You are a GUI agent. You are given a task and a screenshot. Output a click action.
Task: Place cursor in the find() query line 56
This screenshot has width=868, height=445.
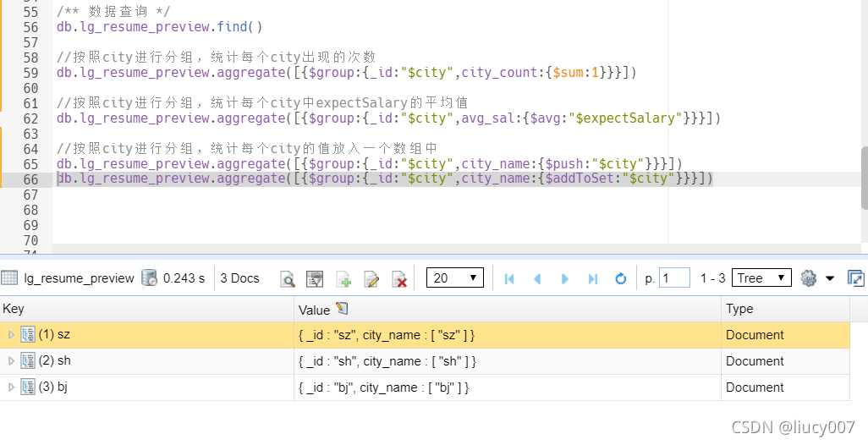tap(159, 26)
